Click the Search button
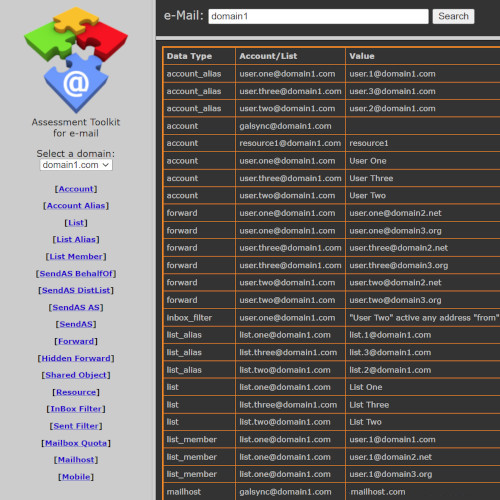This screenshot has width=500, height=500. 453,16
